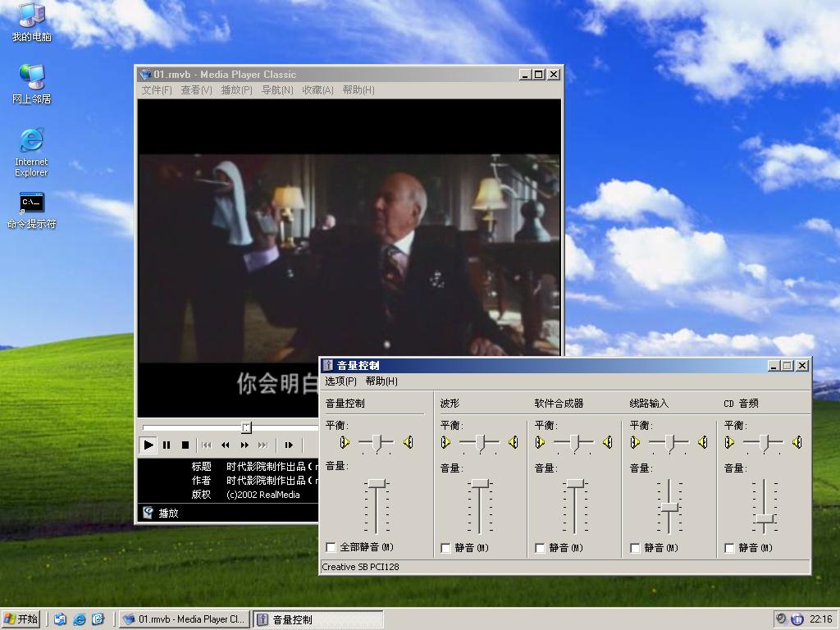Open 导航(N) menu in Media Player Classic
This screenshot has width=840, height=630.
point(277,90)
